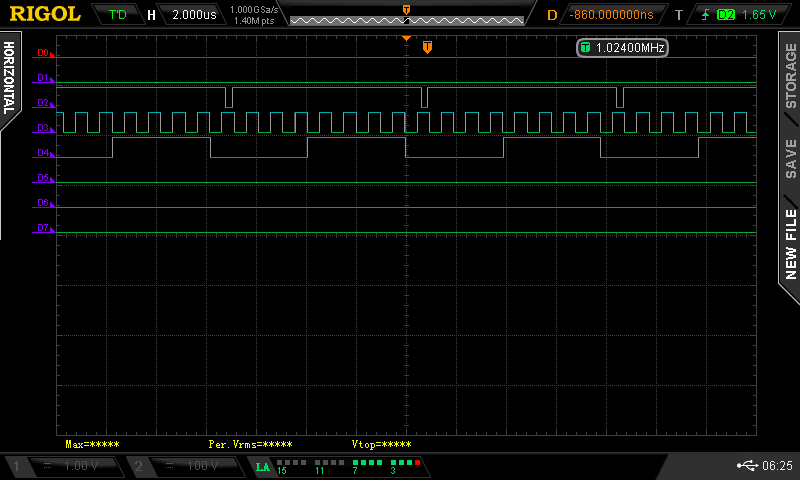Select the D4 channel label
800x480 pixels.
click(x=43, y=153)
